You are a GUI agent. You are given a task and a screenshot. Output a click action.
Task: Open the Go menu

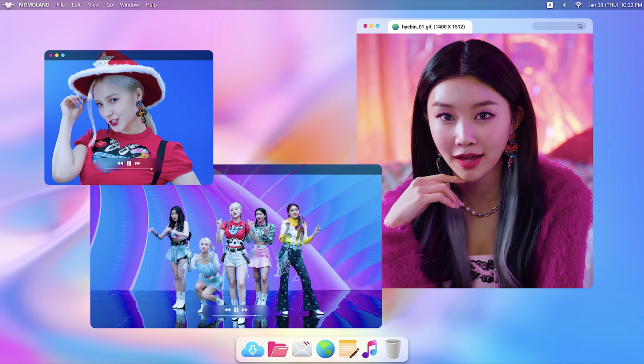point(110,5)
